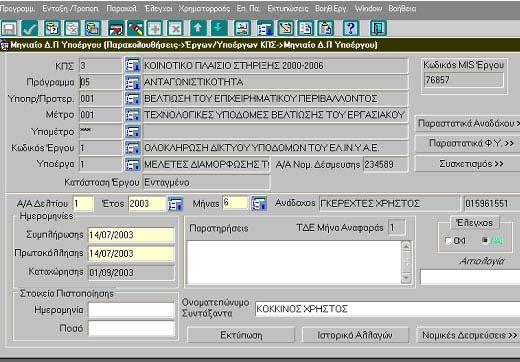Click the Νομικές Δεσμεύσεις >> button
The image size is (520, 362).
[x=468, y=335]
